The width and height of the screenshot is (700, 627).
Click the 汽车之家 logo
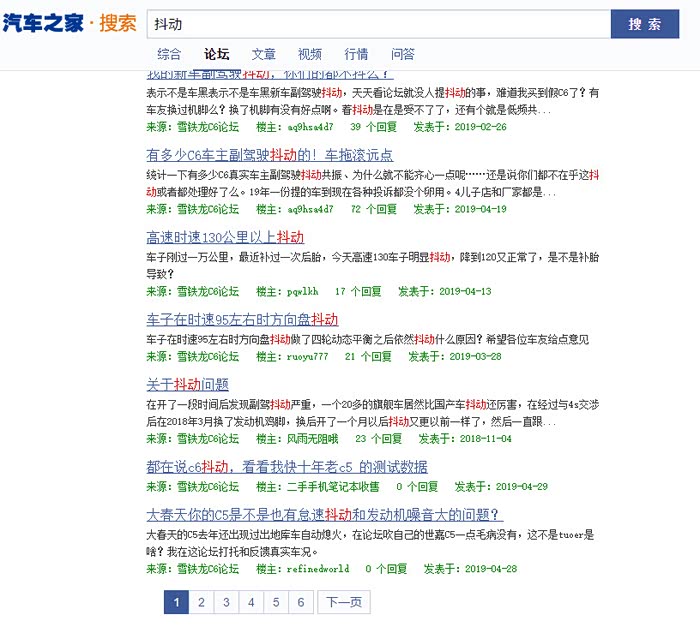click(43, 23)
